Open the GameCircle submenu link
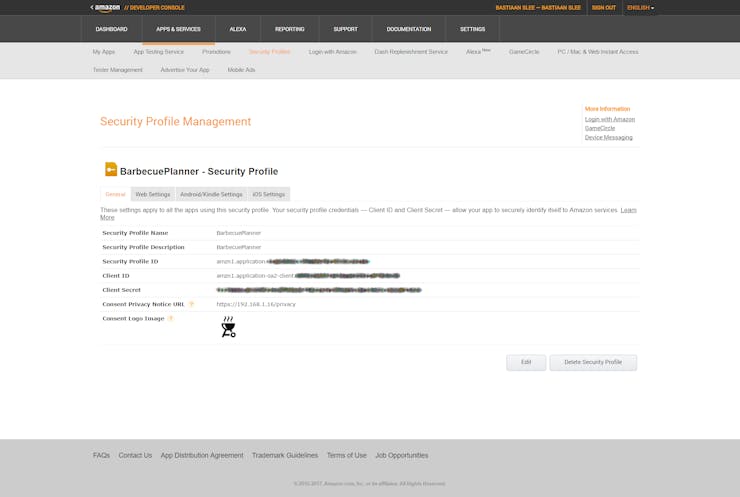This screenshot has width=740, height=497. point(524,52)
